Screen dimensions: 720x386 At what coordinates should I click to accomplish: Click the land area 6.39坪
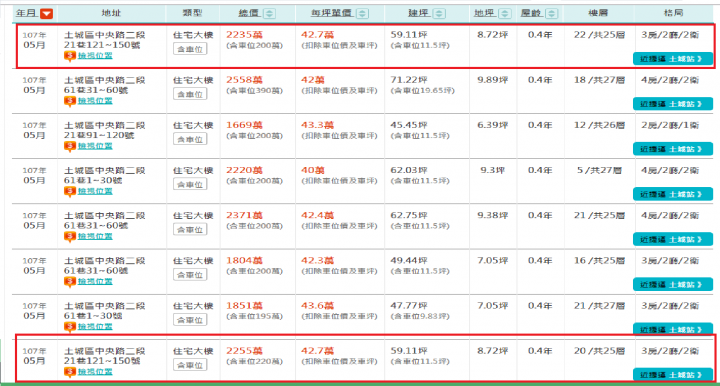(493, 125)
